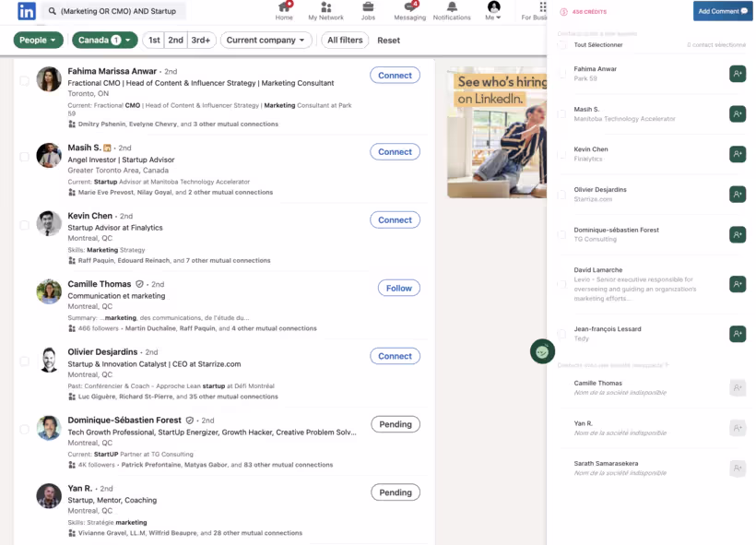Viewport: 756px width, 545px height.
Task: Open Yan R. profile name link
Action: (x=79, y=488)
